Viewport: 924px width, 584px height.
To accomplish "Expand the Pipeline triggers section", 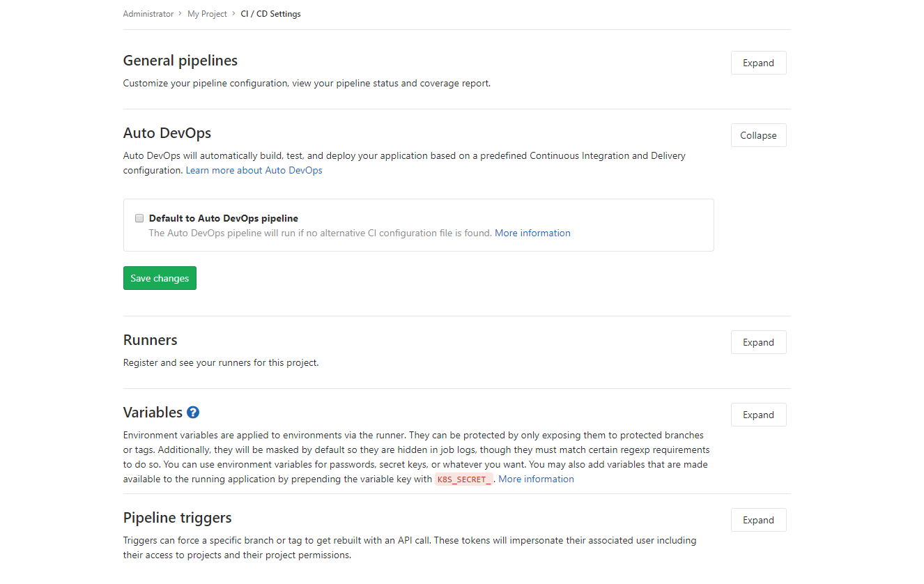I will (758, 519).
